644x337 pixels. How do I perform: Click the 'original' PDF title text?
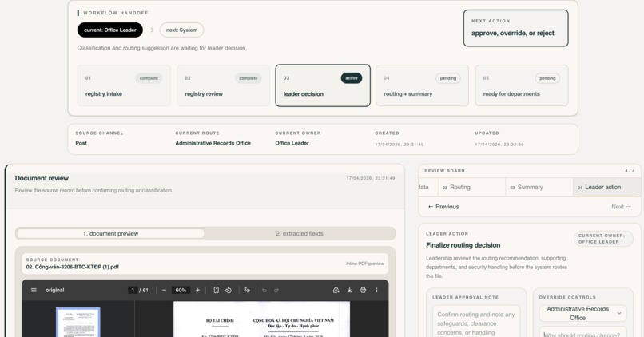tap(54, 290)
